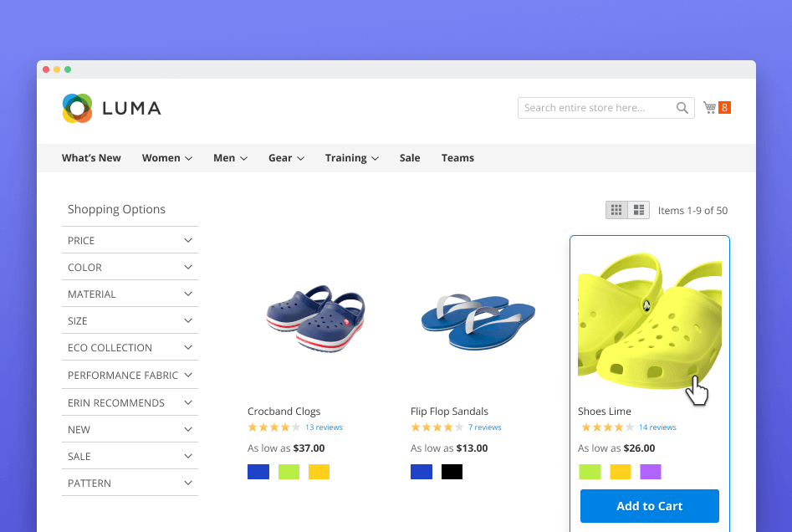Select the What's New menu item
Screen dimensions: 792x532
click(x=91, y=157)
